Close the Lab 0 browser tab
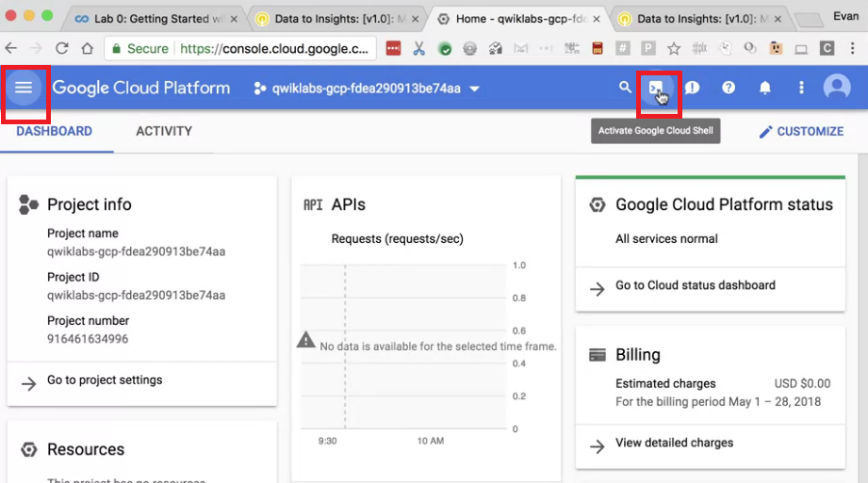The image size is (868, 483). coord(234,19)
